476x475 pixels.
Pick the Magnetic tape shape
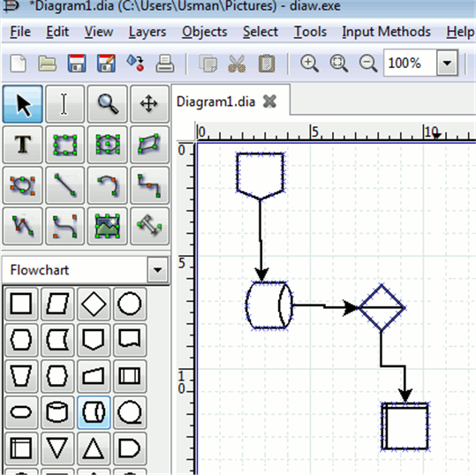[x=130, y=412]
